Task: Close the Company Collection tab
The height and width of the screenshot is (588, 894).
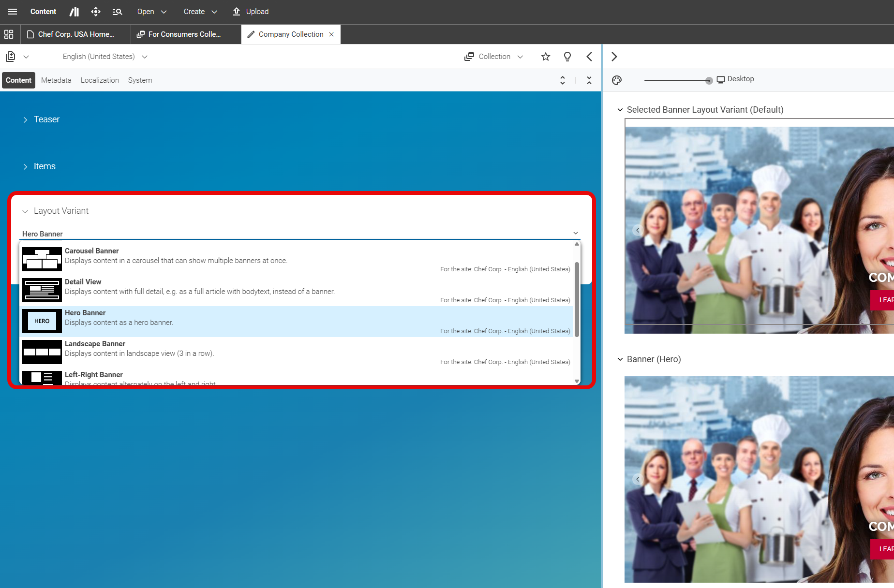Action: coord(331,34)
